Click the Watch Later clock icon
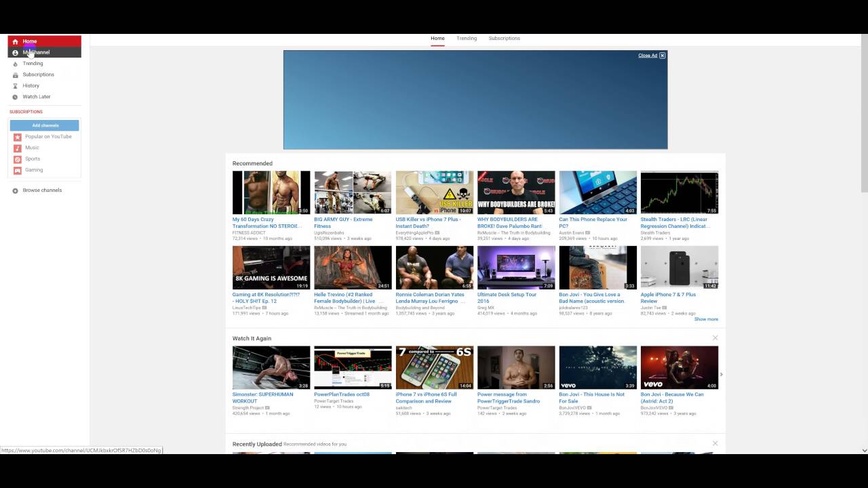The height and width of the screenshot is (488, 868). point(15,97)
